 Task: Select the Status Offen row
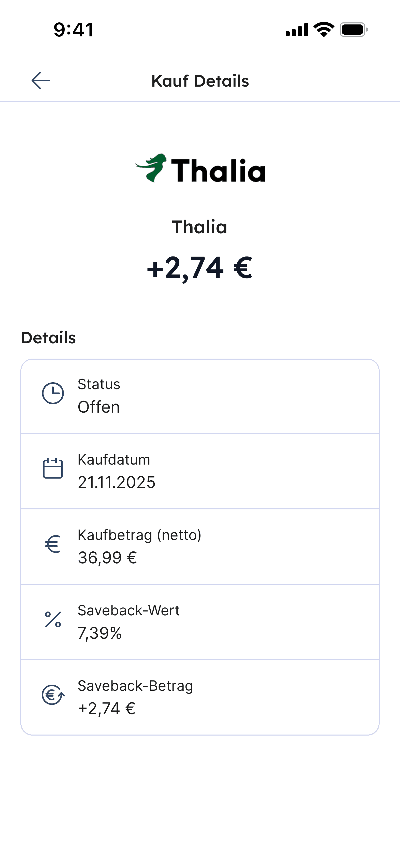point(200,396)
